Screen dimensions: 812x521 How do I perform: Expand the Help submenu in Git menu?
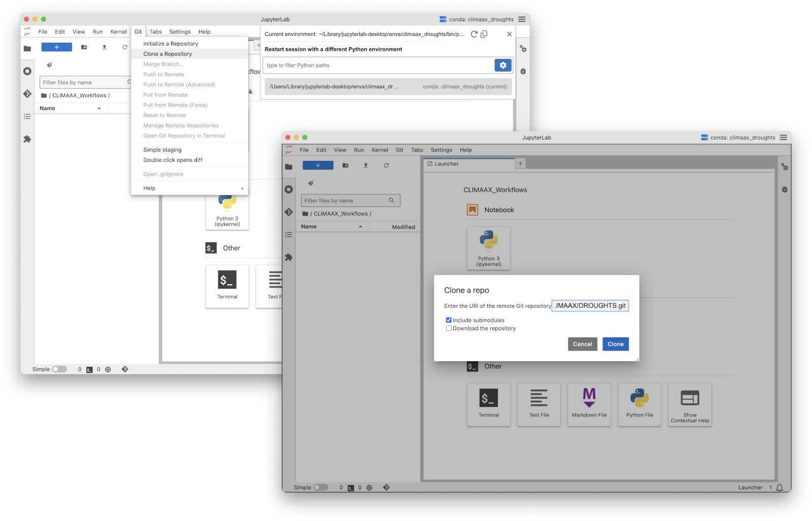click(x=189, y=188)
